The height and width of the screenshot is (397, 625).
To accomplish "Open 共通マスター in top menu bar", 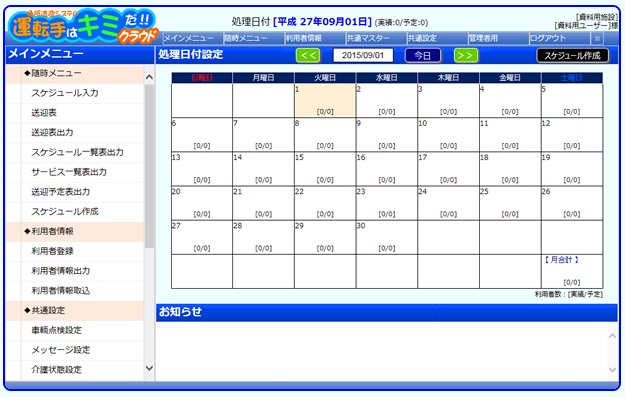I will pyautogui.click(x=368, y=39).
